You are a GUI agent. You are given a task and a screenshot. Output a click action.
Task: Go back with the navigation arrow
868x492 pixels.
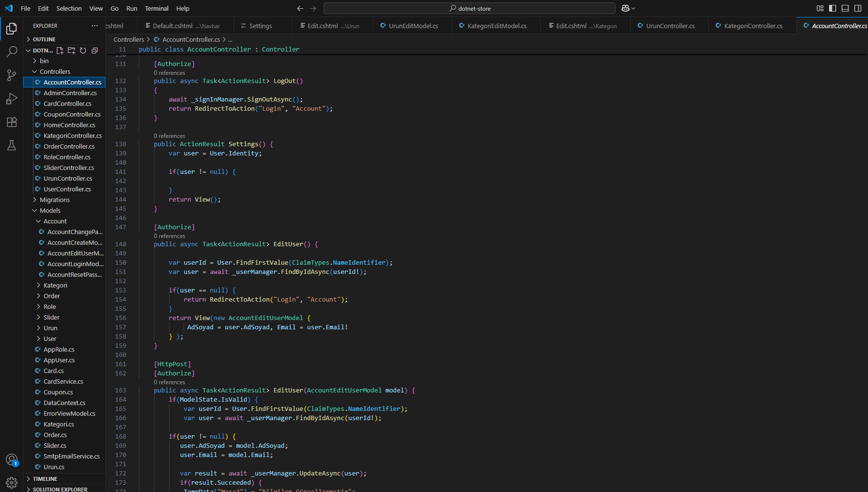point(300,8)
